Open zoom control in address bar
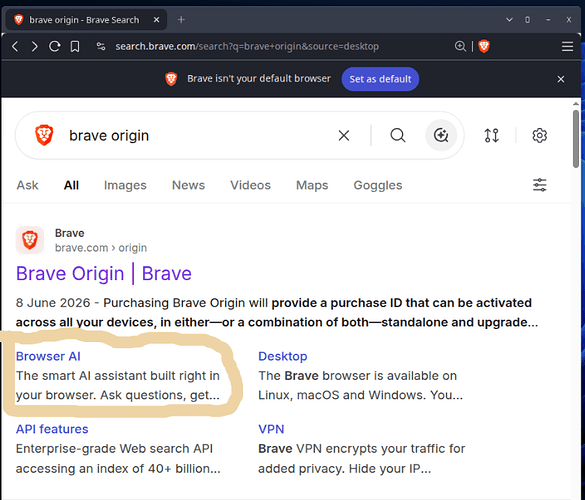585x500 pixels. 460,46
